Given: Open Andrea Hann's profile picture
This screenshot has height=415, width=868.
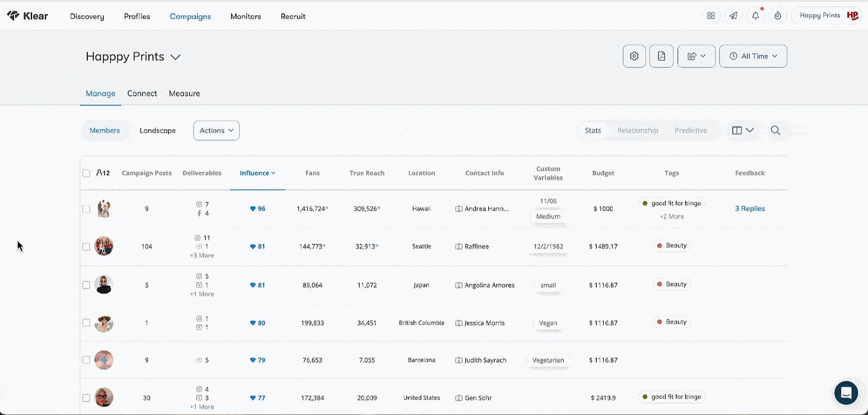Looking at the screenshot, I should pyautogui.click(x=104, y=208).
